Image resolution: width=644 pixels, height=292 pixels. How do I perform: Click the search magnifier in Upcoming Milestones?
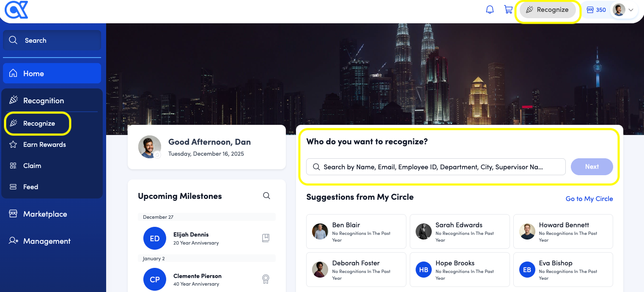(x=266, y=196)
